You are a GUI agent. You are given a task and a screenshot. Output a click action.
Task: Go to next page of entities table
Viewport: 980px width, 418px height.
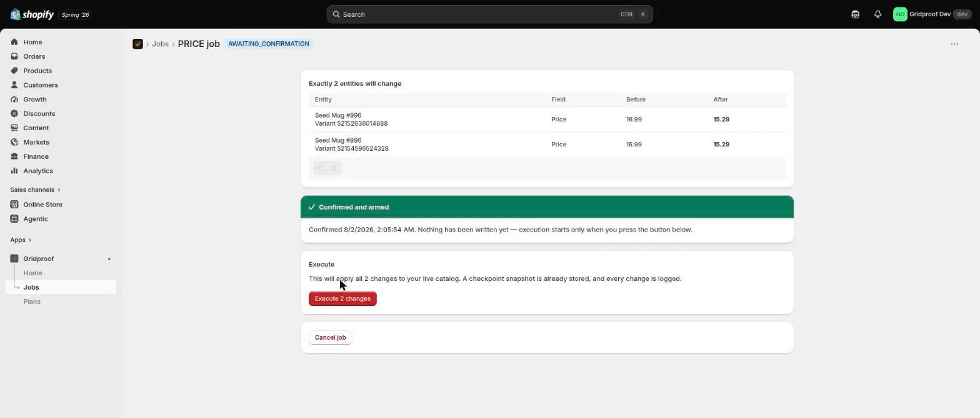(334, 168)
